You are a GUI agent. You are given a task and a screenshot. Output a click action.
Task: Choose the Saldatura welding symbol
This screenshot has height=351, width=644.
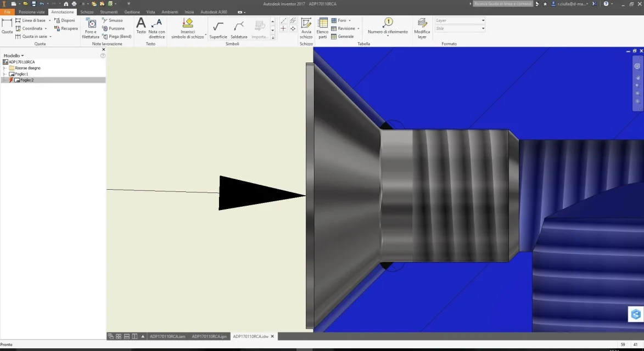pos(239,29)
